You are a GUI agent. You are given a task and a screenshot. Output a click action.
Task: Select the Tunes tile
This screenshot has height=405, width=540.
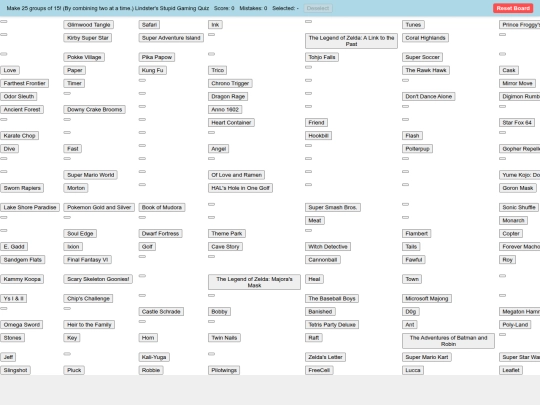pos(413,25)
